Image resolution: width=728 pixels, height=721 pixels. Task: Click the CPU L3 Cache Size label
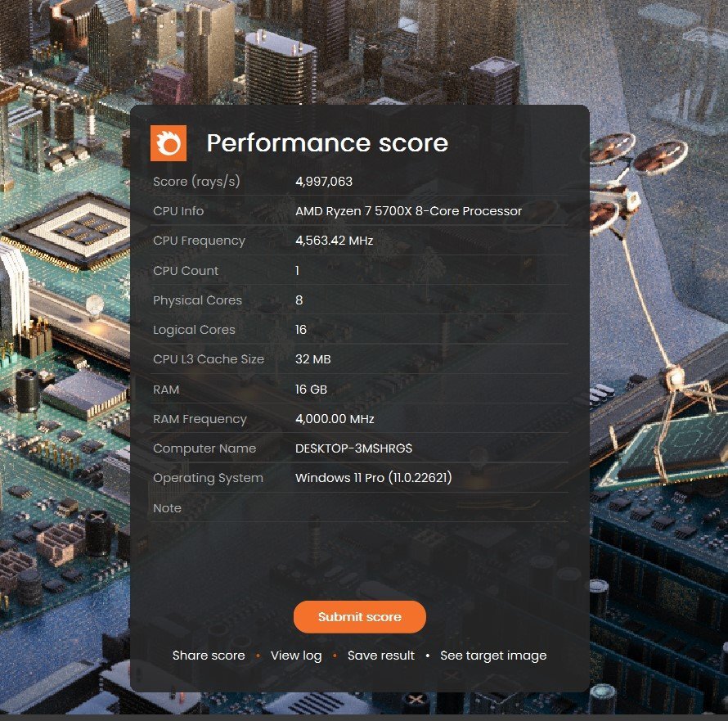(x=209, y=359)
